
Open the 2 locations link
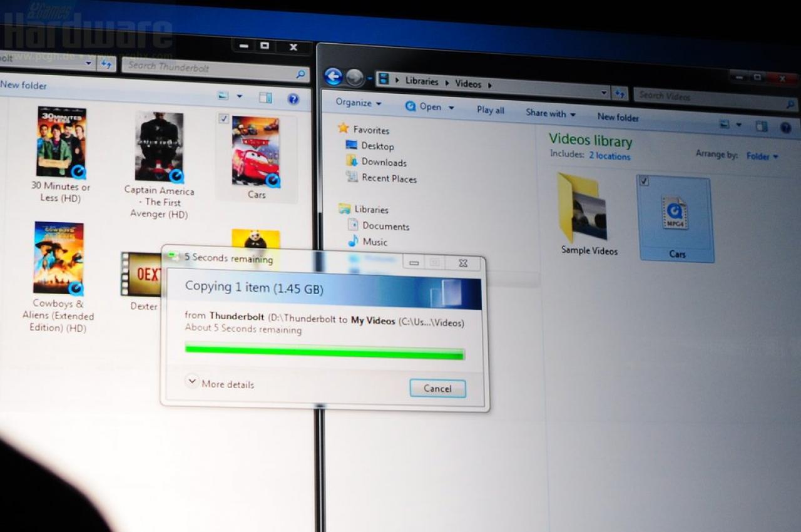point(610,156)
